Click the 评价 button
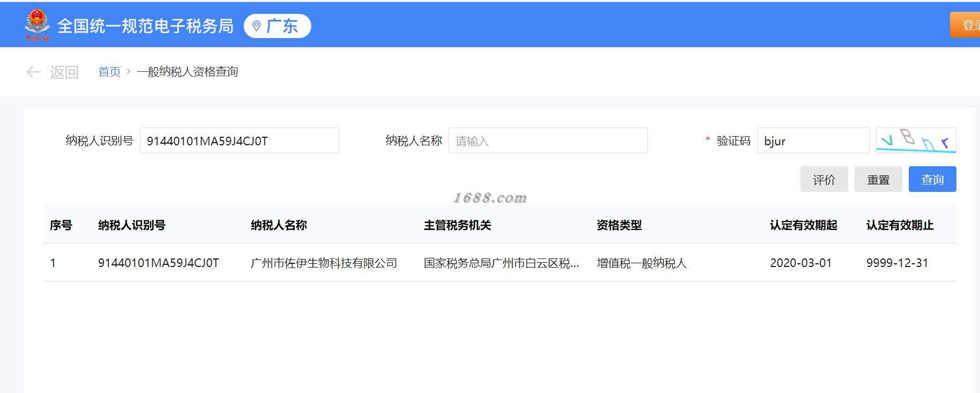This screenshot has width=980, height=393. pyautogui.click(x=824, y=179)
